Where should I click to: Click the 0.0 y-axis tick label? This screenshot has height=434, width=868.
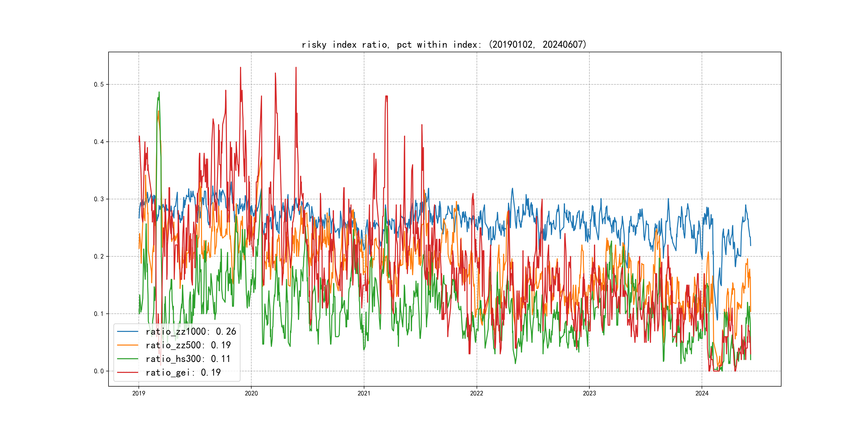[99, 371]
